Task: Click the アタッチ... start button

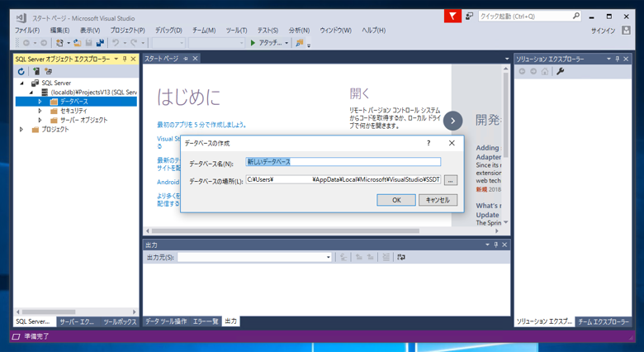Action: (266, 43)
